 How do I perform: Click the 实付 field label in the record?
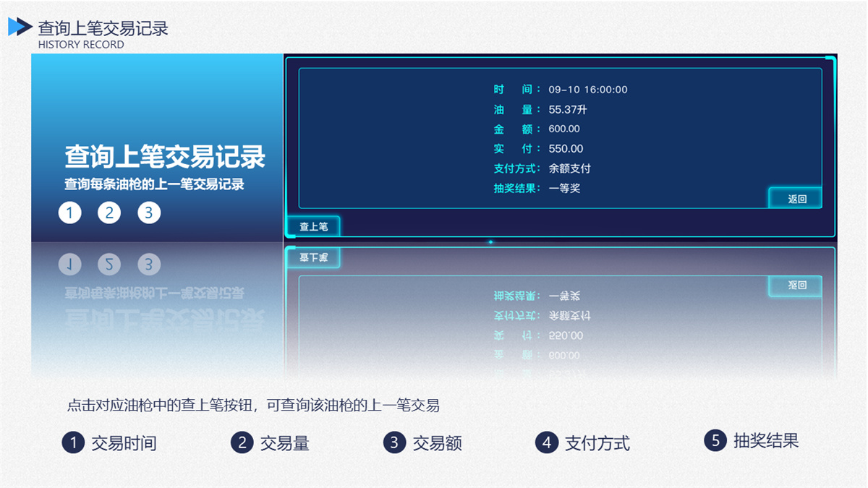517,149
